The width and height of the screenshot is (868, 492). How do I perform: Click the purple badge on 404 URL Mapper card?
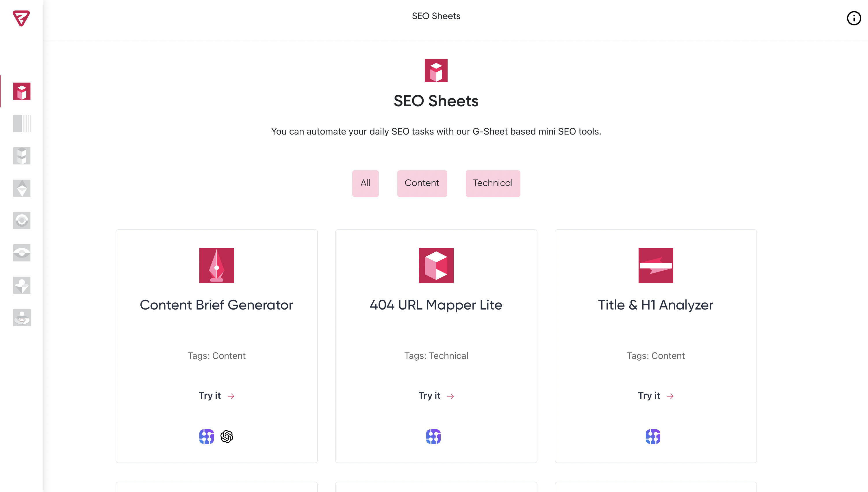coord(433,437)
